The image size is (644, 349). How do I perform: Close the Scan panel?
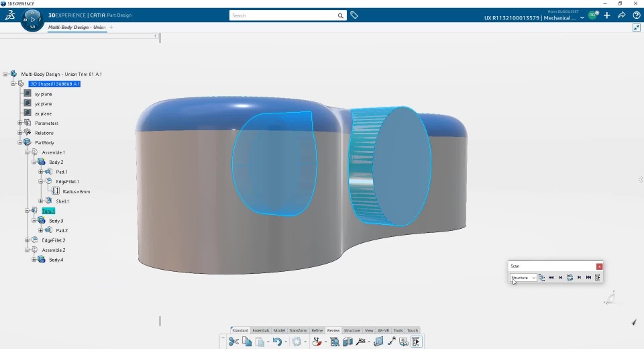599,266
